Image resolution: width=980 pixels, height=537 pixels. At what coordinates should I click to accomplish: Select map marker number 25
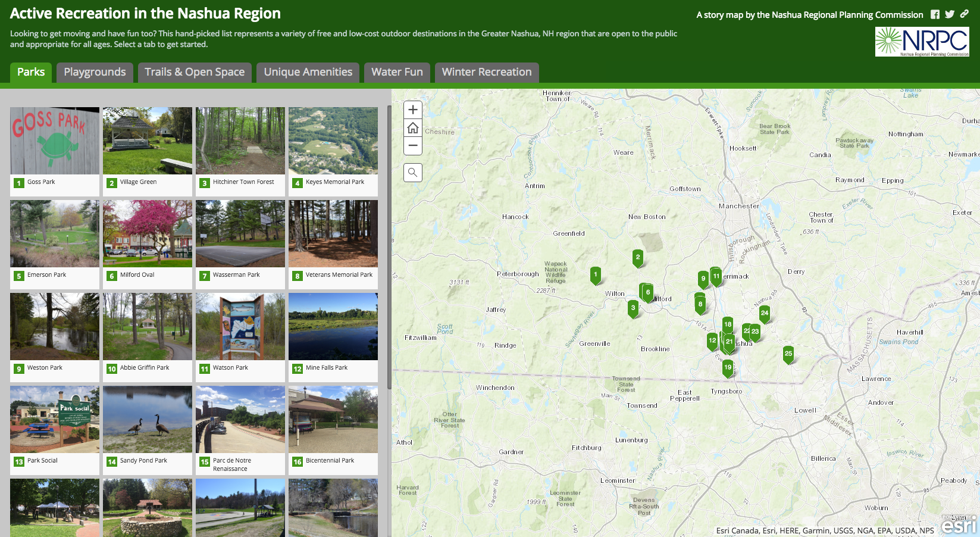(x=788, y=354)
